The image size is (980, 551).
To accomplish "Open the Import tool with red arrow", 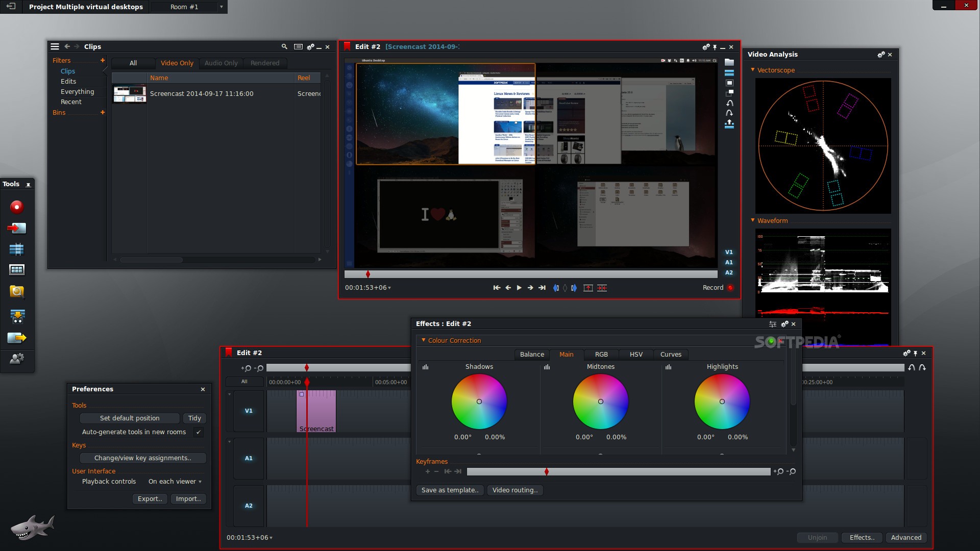I will point(17,228).
